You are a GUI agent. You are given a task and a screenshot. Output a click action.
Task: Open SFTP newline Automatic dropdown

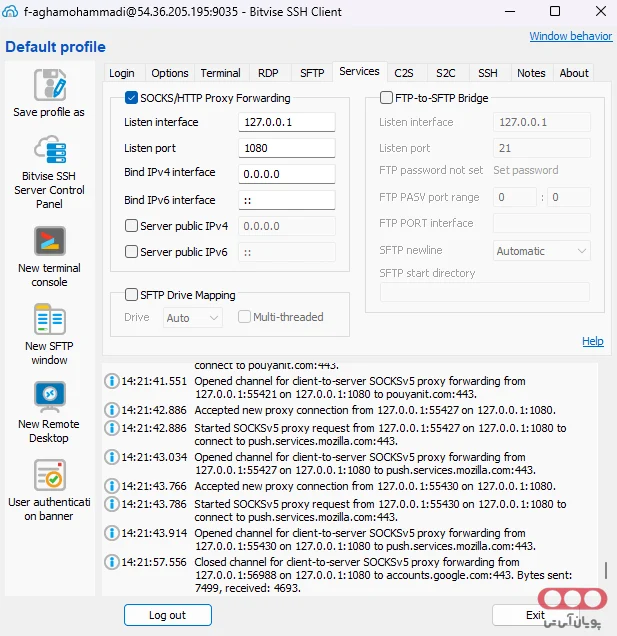542,251
